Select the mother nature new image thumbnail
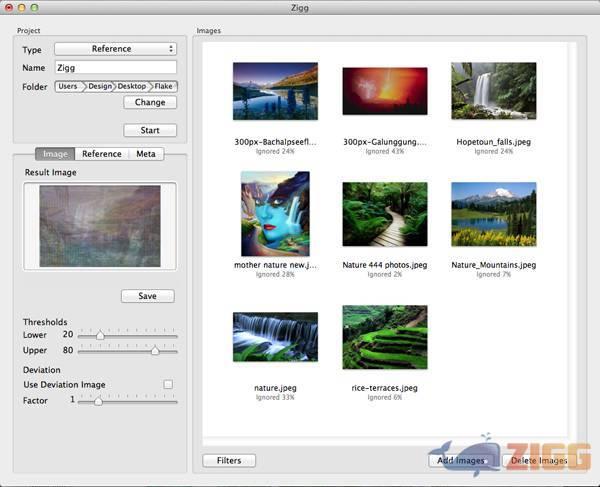600x487 pixels. click(x=275, y=214)
